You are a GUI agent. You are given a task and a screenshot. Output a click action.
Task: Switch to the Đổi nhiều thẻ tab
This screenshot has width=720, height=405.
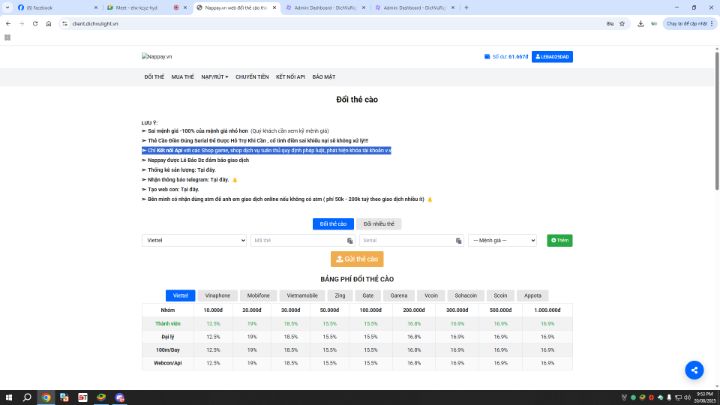coord(379,224)
